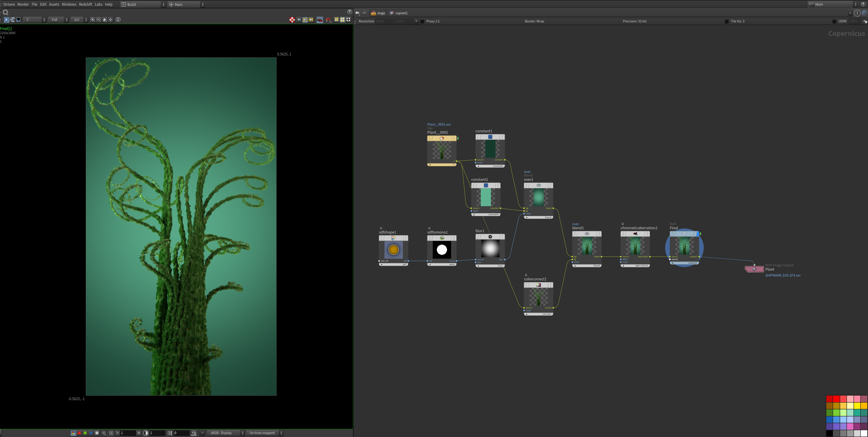Click the zoom in magnifier icon
This screenshot has height=437, width=868.
click(93, 19)
